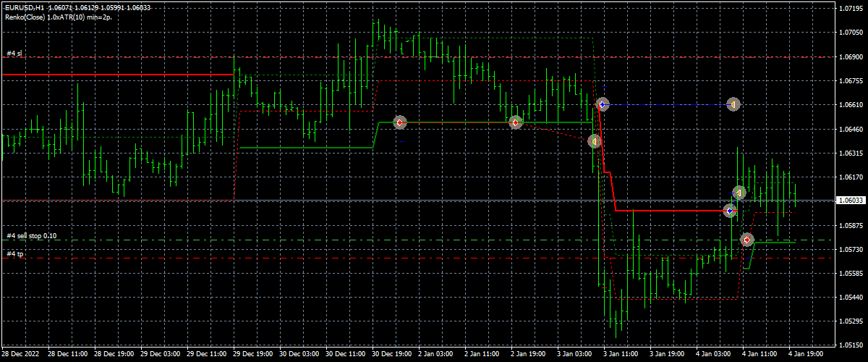Click the '29 Dec 19:00' time axis label
The height and width of the screenshot is (362, 868).
[x=252, y=355]
